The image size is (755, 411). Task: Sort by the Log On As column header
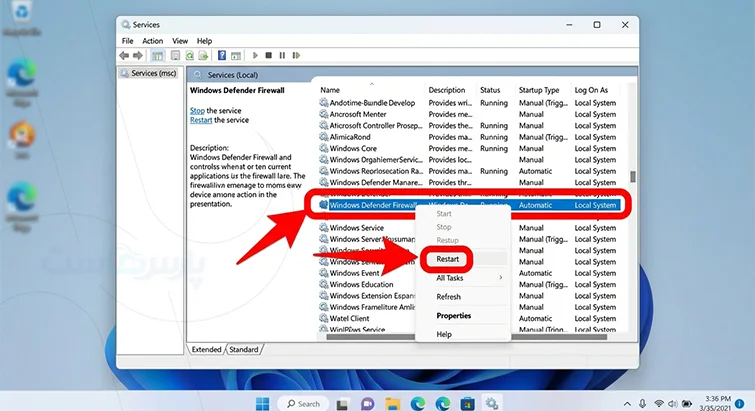coord(591,90)
